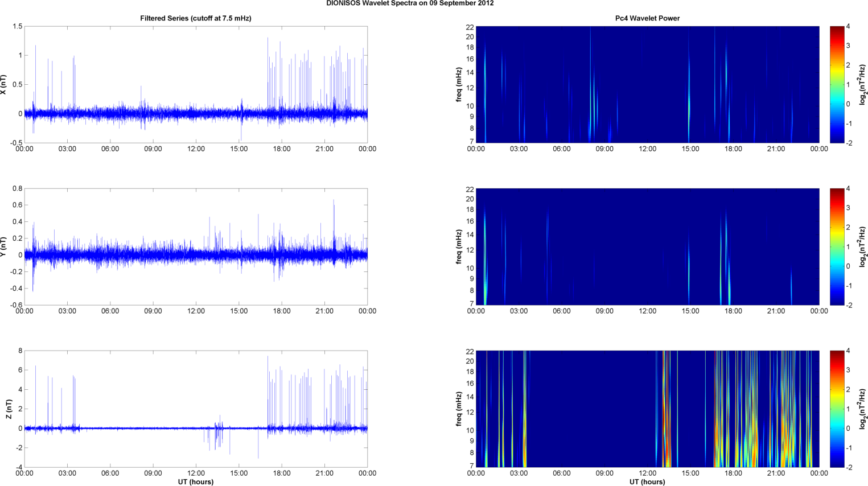Click the "X (nT)" axis label
The image size is (868, 486).
(x=4, y=85)
